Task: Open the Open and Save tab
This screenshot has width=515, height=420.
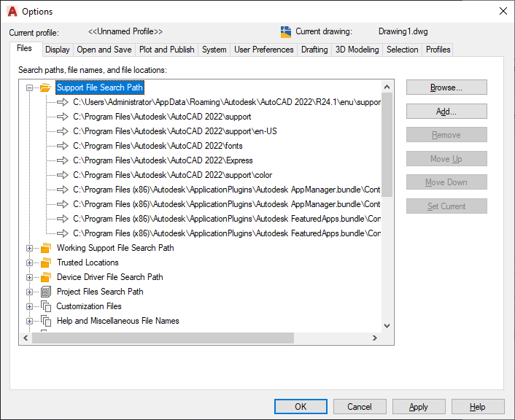Action: [104, 50]
